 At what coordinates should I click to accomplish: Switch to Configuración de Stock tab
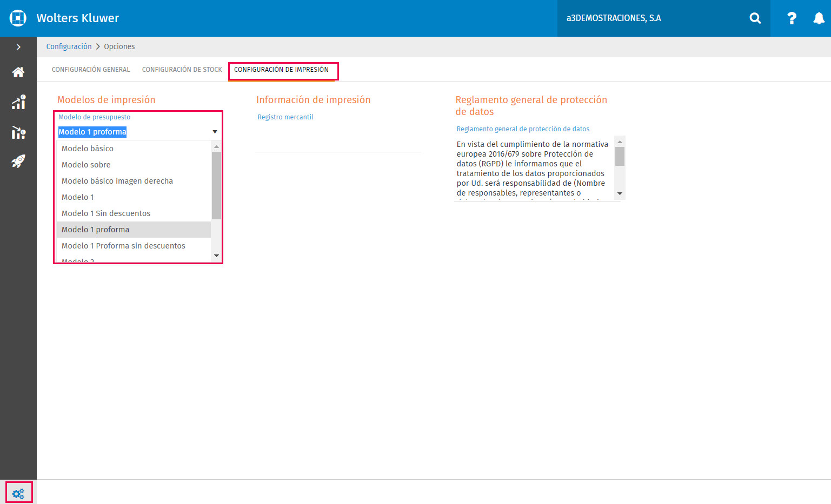(182, 70)
